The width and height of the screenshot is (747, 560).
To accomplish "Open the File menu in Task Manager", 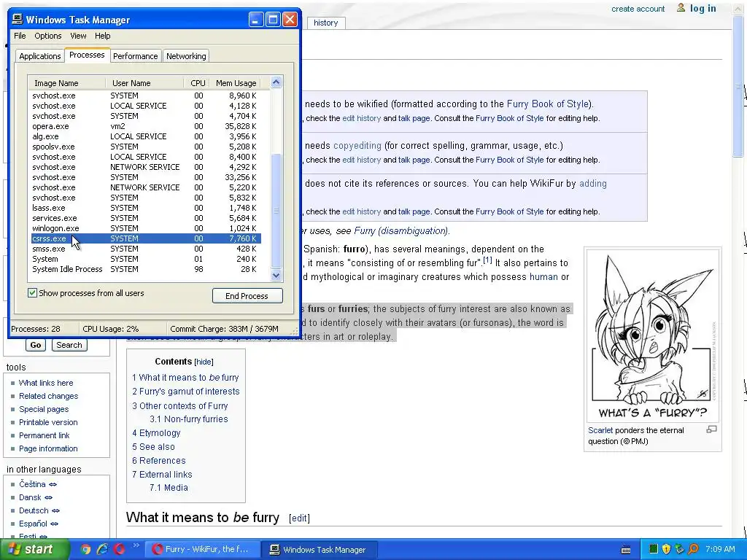I will coord(20,36).
